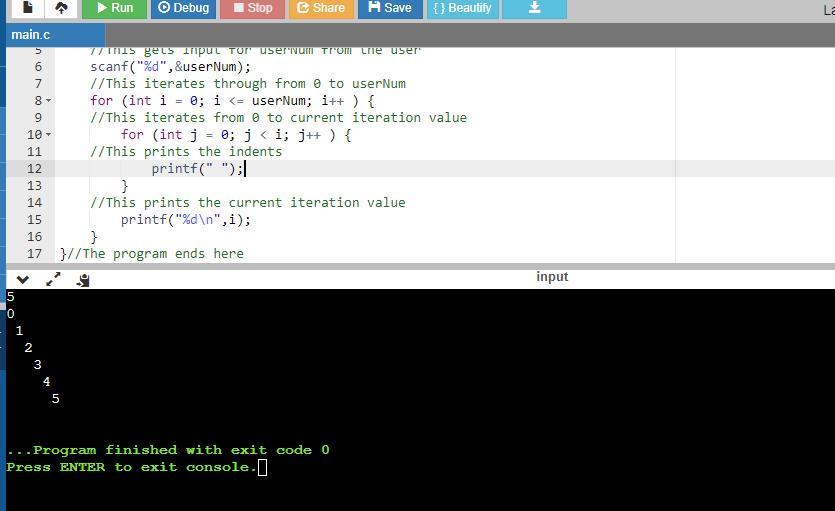835x511 pixels.
Task: Run the program
Action: (x=114, y=8)
